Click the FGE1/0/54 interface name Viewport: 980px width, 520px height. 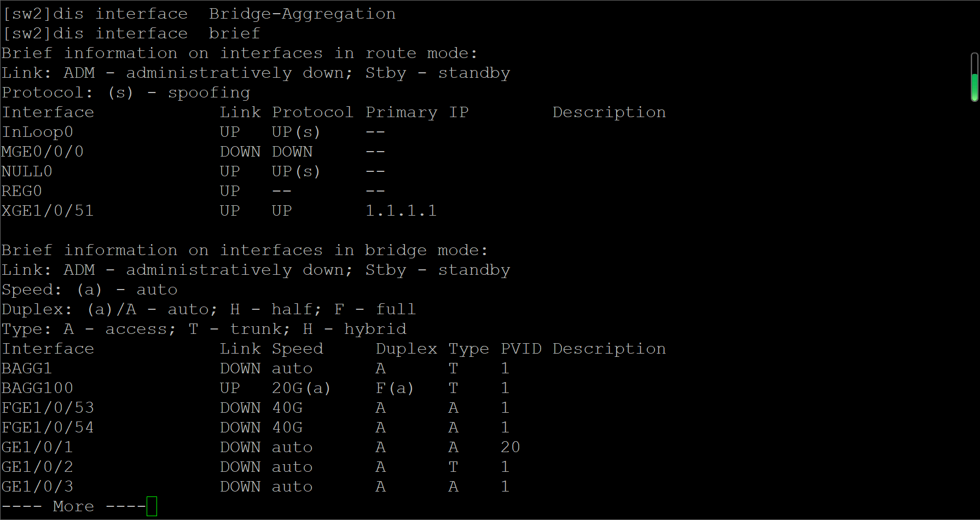[48, 427]
